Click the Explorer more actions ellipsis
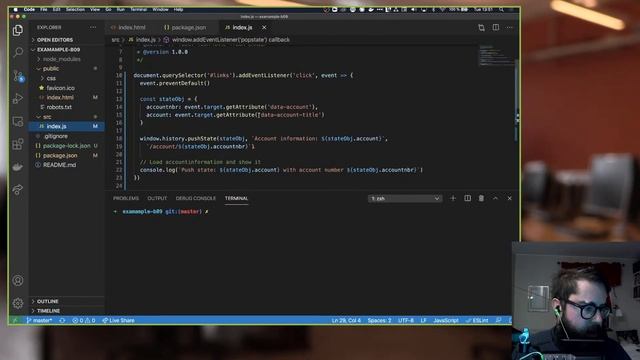Screen dimensions: 640x360 [x=93, y=27]
